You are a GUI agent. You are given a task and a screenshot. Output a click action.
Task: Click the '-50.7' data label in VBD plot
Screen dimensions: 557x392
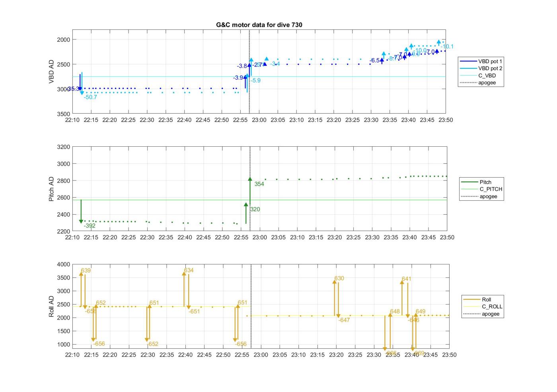90,97
